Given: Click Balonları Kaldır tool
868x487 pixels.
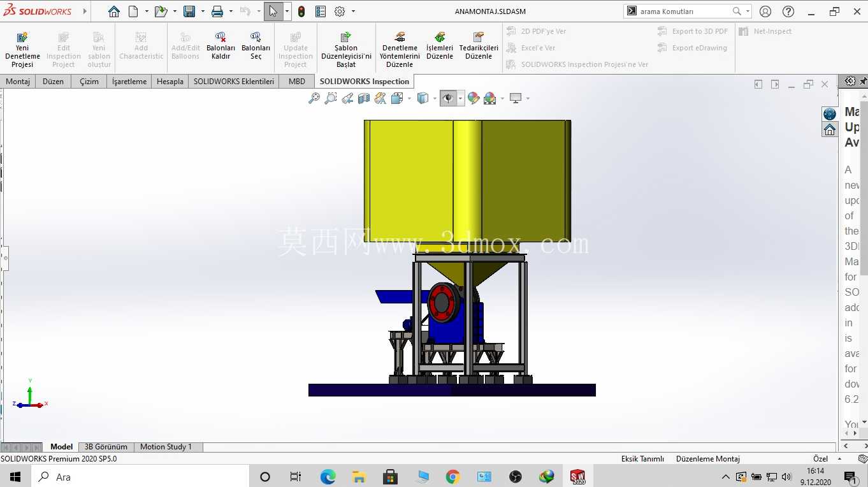Looking at the screenshot, I should (221, 46).
